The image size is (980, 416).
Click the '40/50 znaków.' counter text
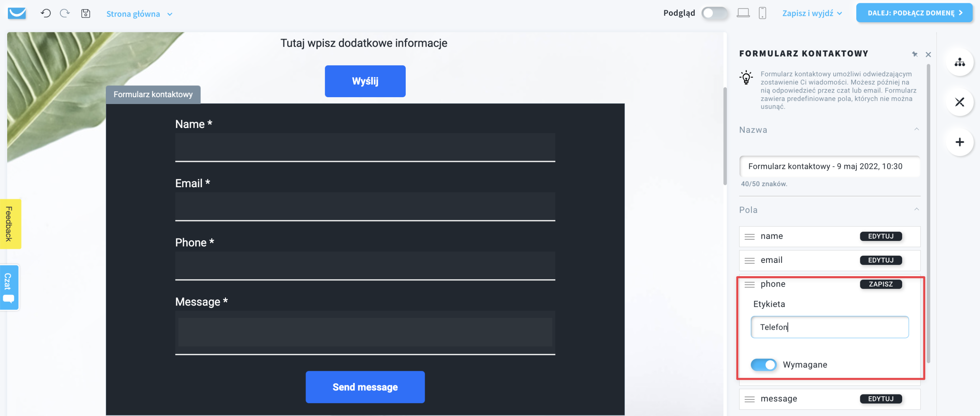coord(764,184)
